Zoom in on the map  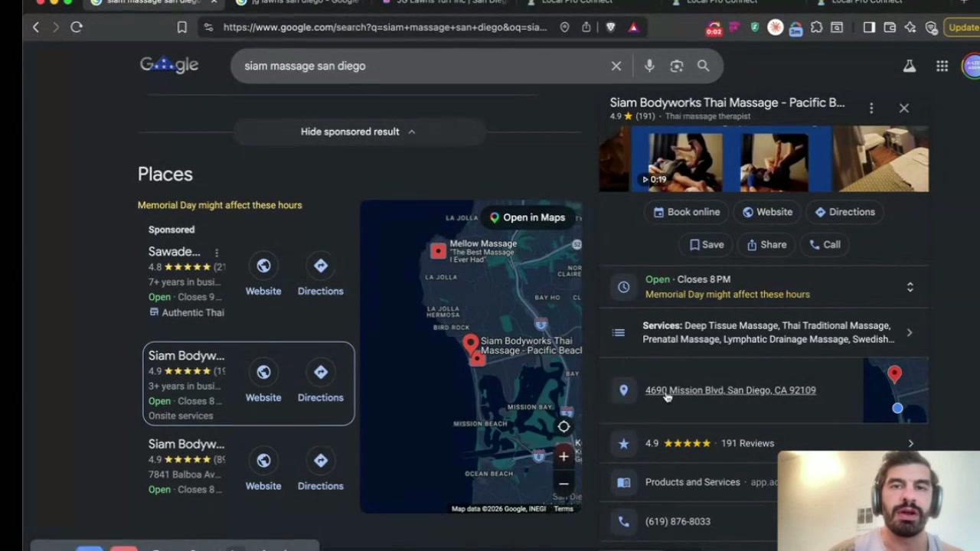(563, 457)
